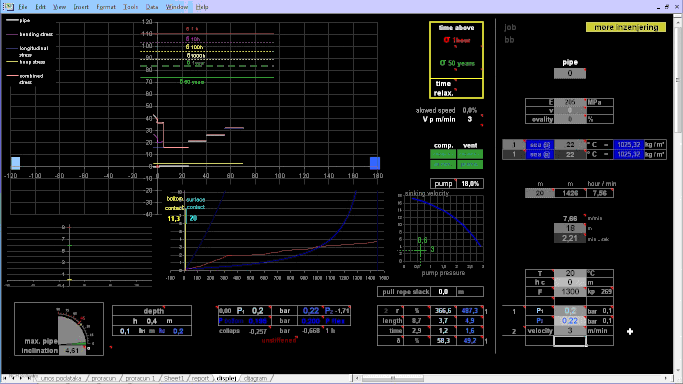
Task: Click the Excel workbook icon in menu bar
Action: coord(8,7)
